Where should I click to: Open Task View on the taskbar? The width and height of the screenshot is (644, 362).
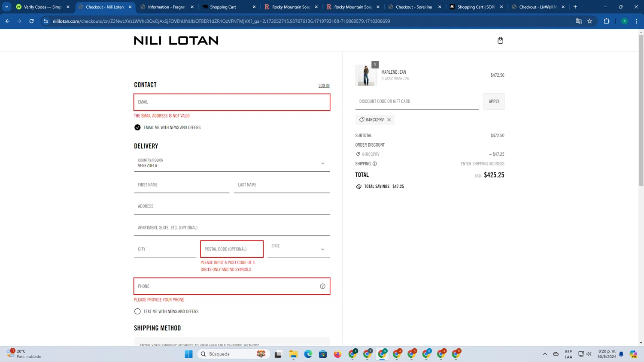pyautogui.click(x=278, y=354)
